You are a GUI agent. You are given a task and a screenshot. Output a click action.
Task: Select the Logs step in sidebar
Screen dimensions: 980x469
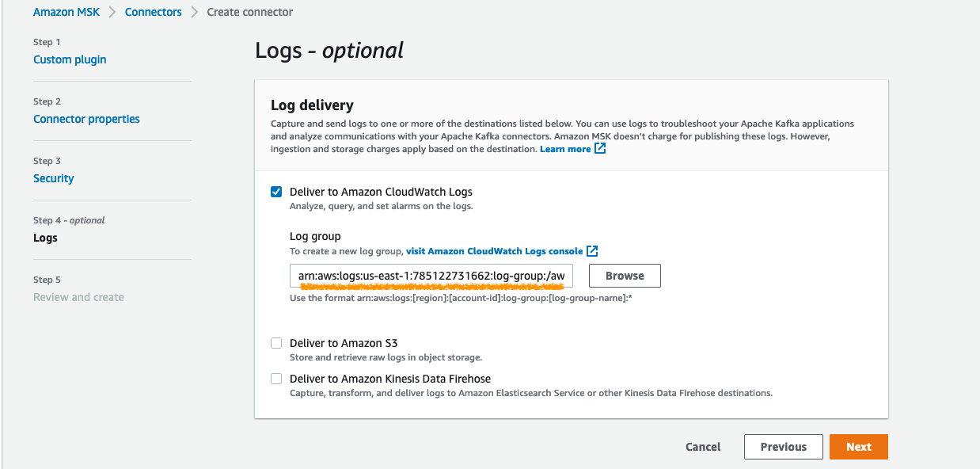coord(45,238)
